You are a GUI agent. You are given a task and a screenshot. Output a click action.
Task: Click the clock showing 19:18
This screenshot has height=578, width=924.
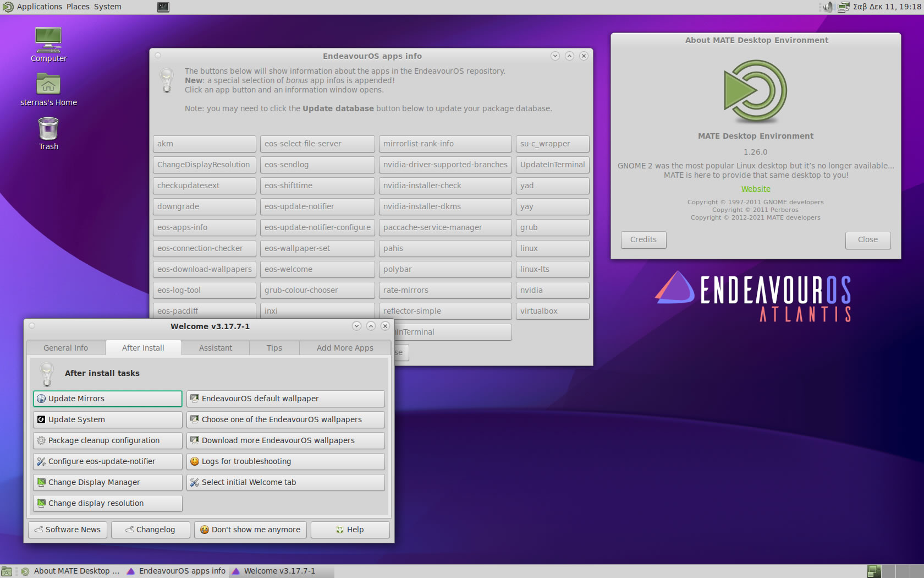(x=887, y=7)
